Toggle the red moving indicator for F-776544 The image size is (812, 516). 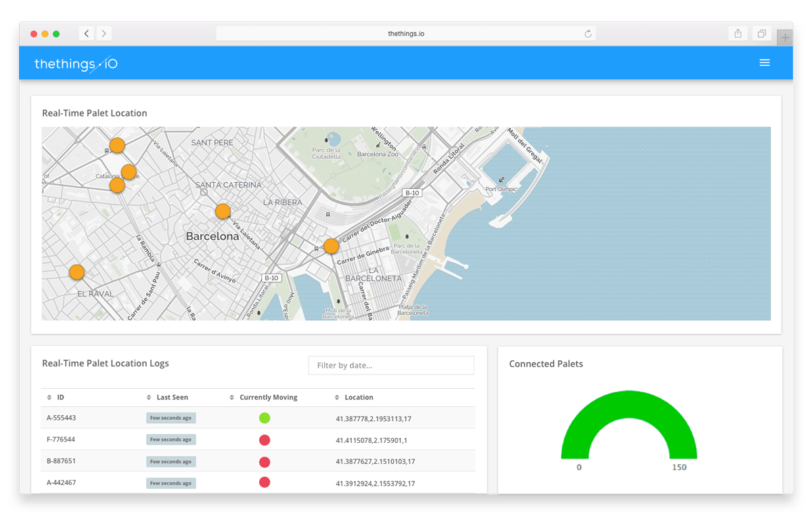point(264,439)
